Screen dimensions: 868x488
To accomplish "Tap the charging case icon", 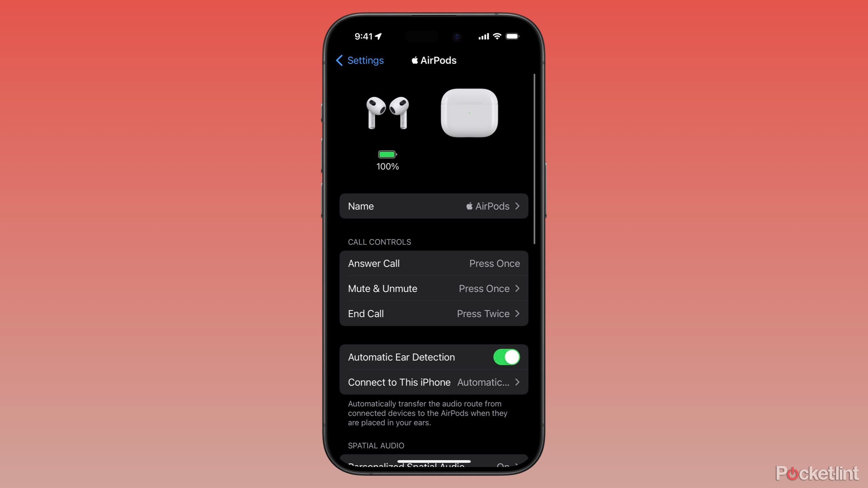I will tap(469, 113).
